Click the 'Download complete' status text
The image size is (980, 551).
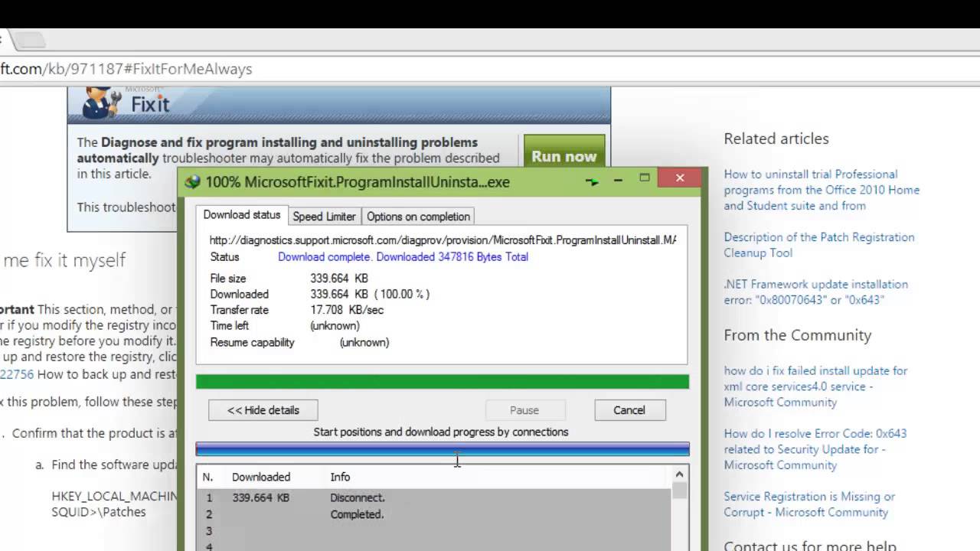403,257
